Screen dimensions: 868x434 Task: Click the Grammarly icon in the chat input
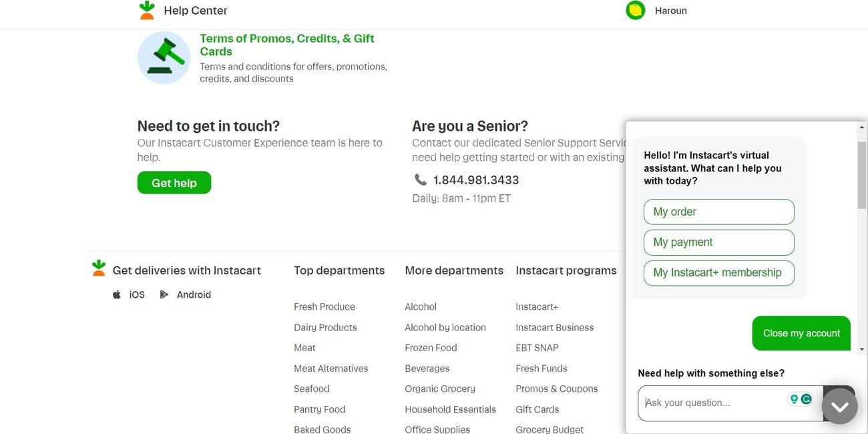(806, 398)
